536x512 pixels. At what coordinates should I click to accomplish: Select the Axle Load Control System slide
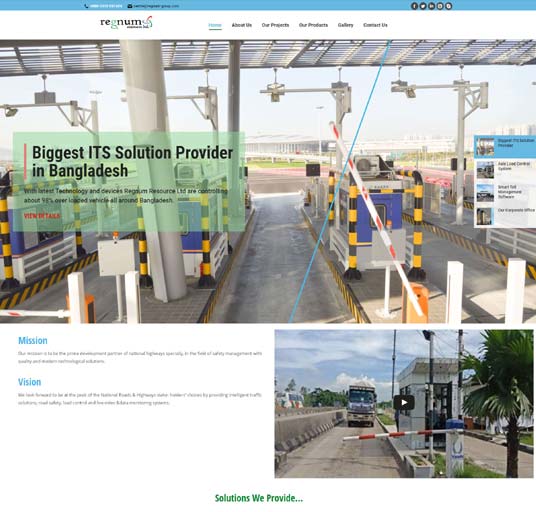coord(505,170)
